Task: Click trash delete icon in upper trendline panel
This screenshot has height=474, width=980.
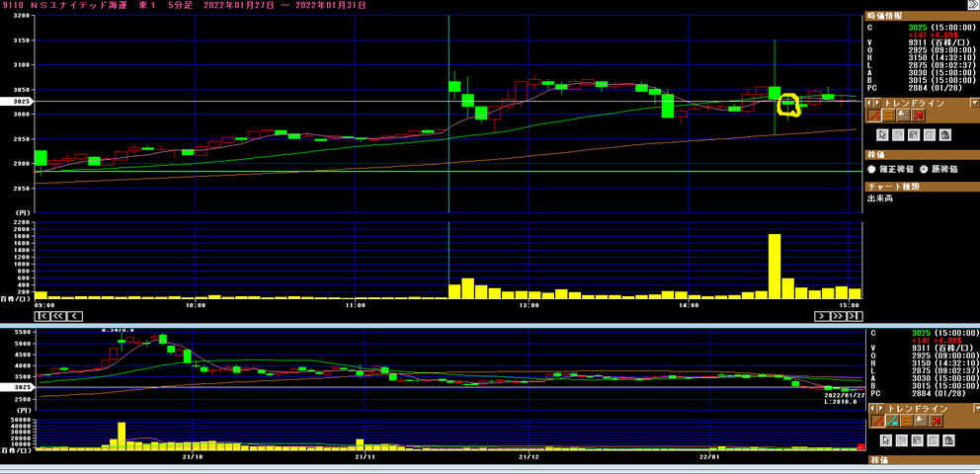Action: click(x=930, y=134)
